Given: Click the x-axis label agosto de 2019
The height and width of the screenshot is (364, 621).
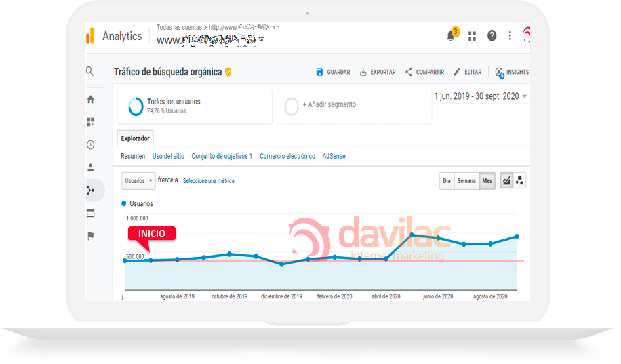Looking at the screenshot, I should click(177, 296).
